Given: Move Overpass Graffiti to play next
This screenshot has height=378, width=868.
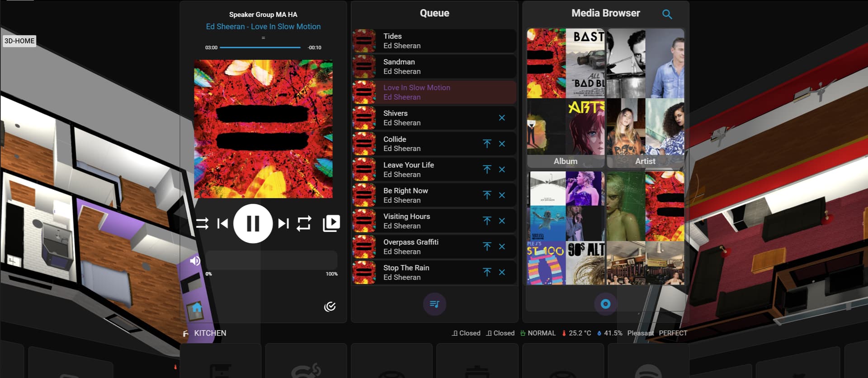Looking at the screenshot, I should [487, 247].
